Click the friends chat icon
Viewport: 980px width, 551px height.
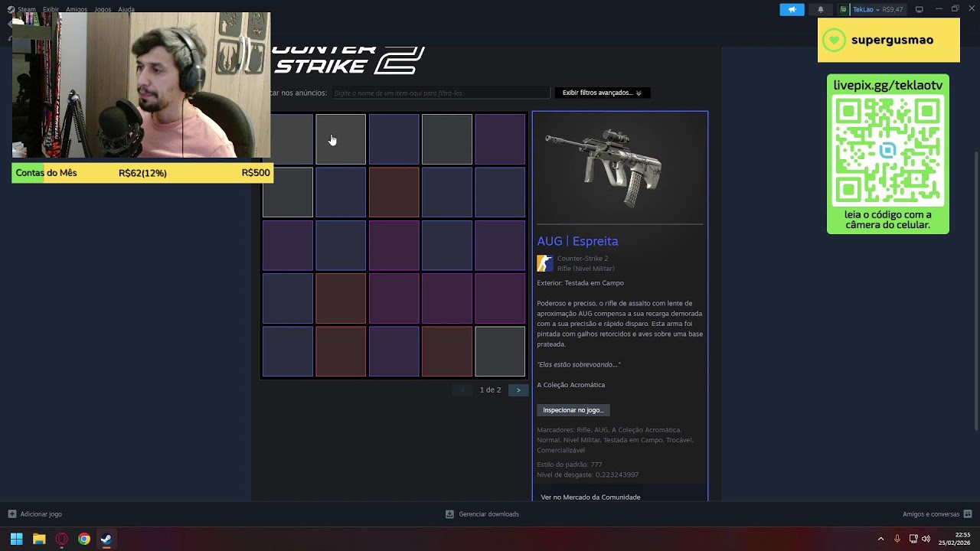click(968, 514)
